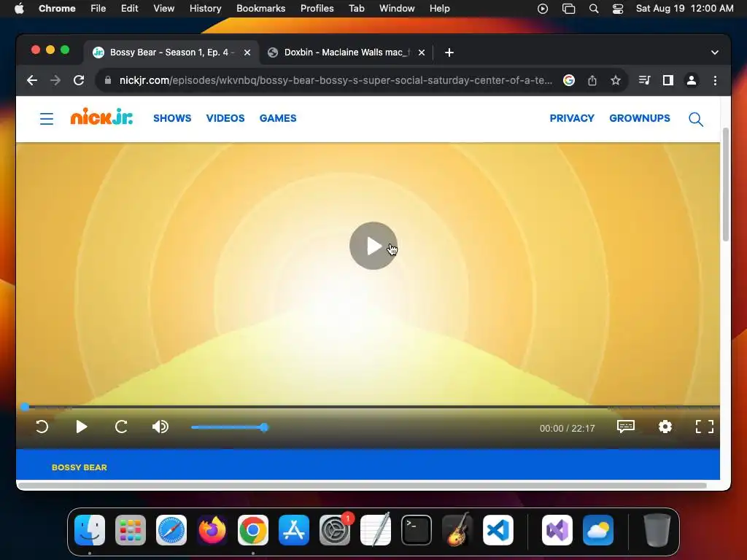
Task: Click the horizontal page scrollbar
Action: click(x=362, y=486)
